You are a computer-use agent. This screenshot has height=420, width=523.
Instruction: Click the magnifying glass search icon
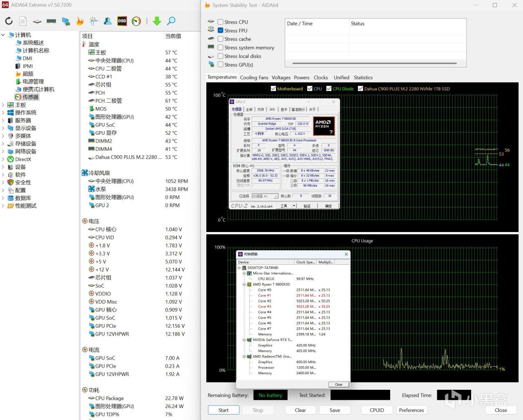(x=171, y=21)
